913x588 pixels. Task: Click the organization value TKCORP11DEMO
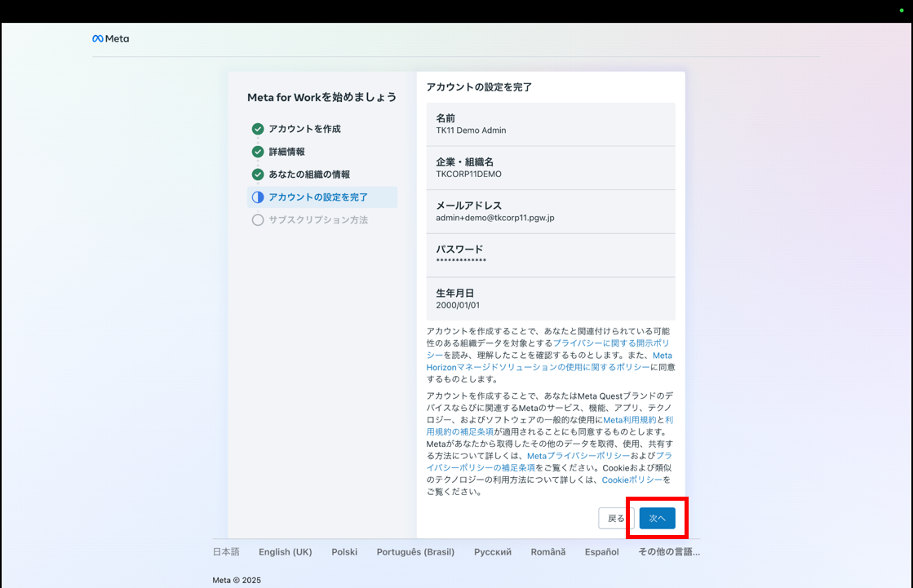[468, 174]
